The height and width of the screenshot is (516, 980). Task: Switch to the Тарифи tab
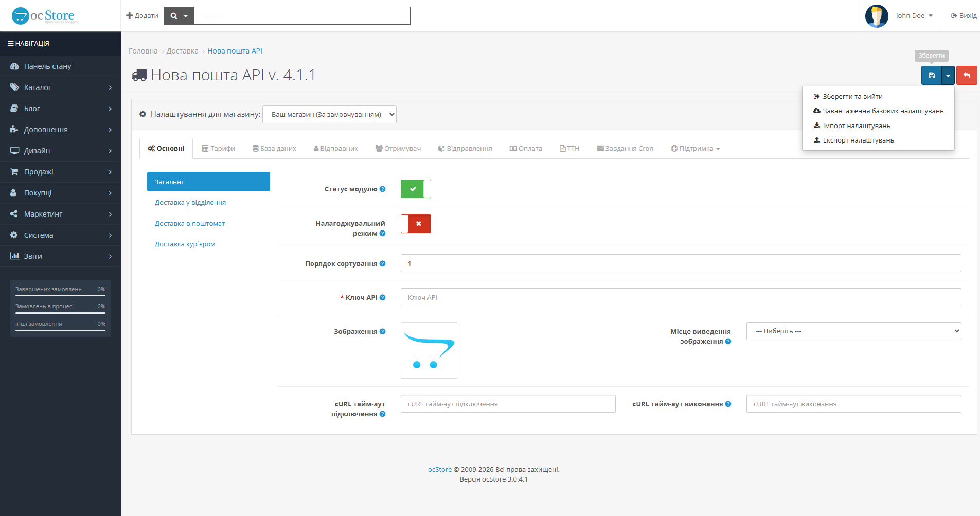219,149
